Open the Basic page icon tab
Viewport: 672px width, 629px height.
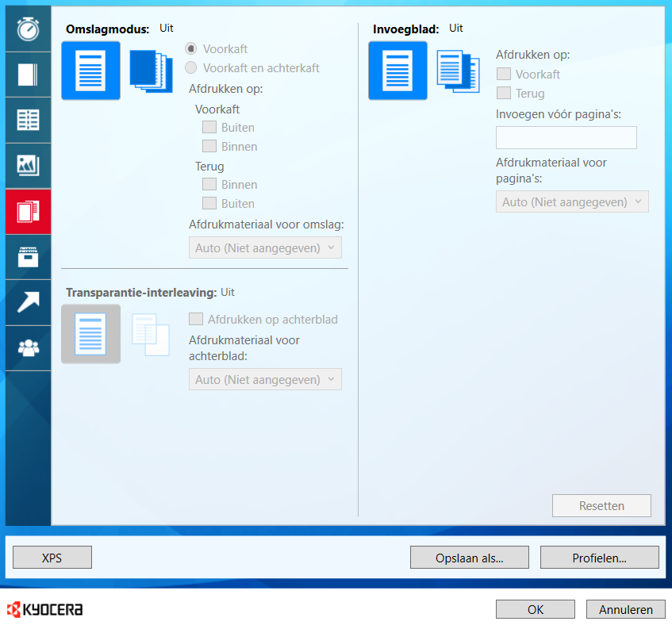click(28, 75)
